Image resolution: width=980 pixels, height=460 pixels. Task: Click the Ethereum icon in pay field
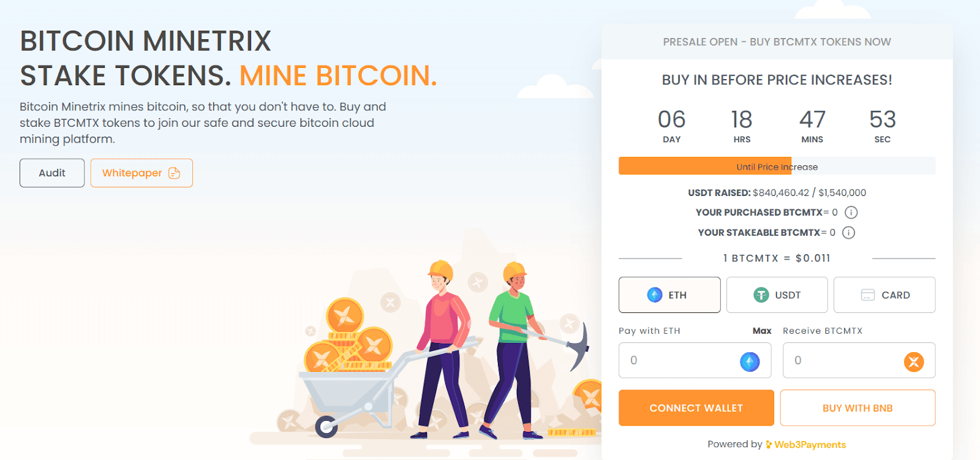(750, 361)
